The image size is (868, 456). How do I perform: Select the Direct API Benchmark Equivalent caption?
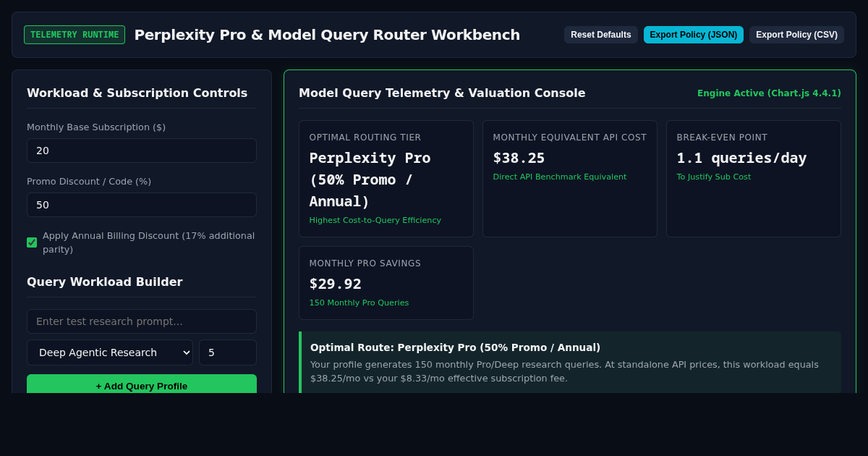pos(560,177)
